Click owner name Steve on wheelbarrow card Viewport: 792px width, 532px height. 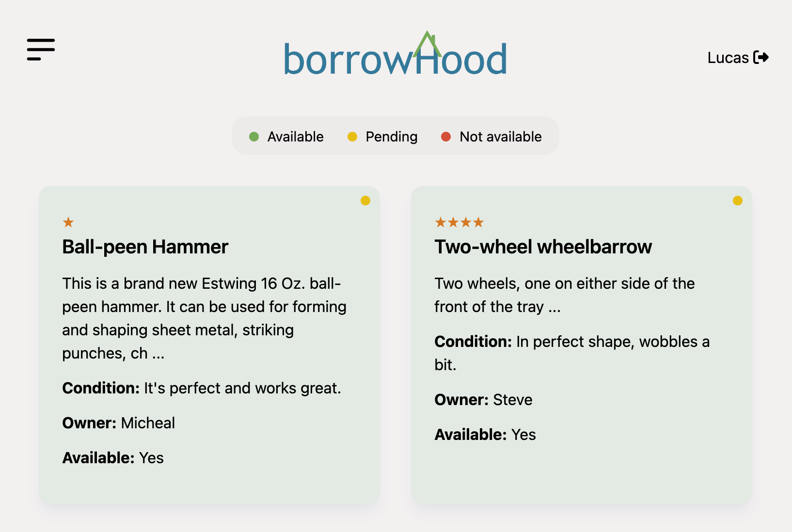click(x=513, y=400)
